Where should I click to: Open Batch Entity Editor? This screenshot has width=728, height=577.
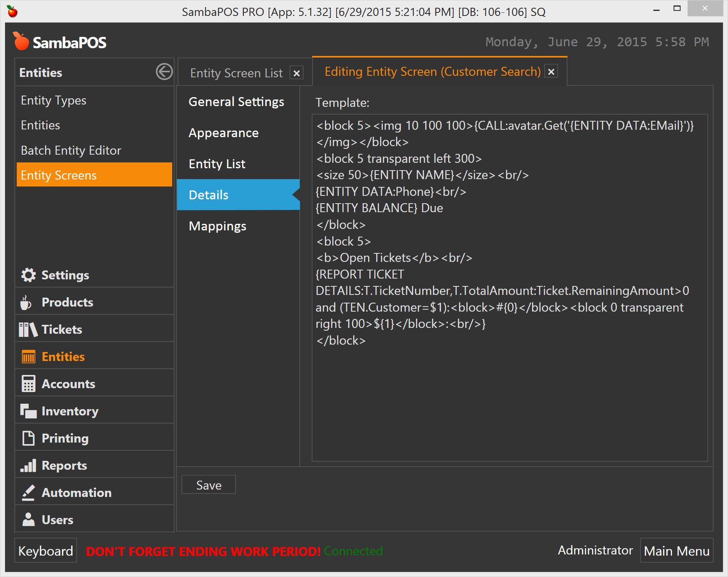[x=94, y=150]
